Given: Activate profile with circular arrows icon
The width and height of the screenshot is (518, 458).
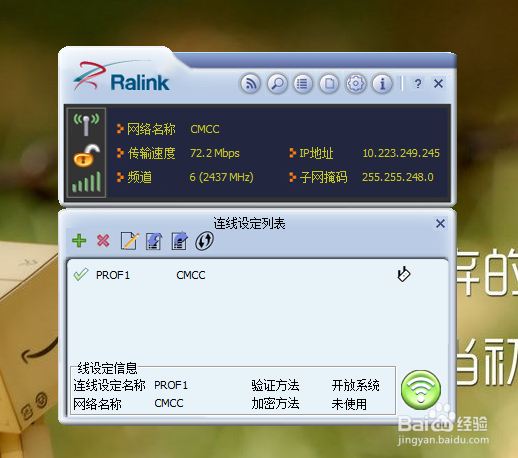Looking at the screenshot, I should 204,241.
